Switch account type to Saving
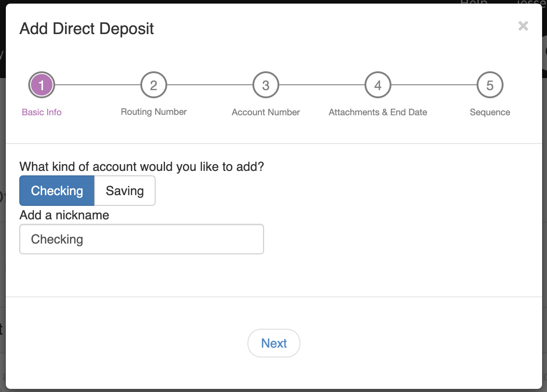This screenshot has width=547, height=392. (125, 191)
